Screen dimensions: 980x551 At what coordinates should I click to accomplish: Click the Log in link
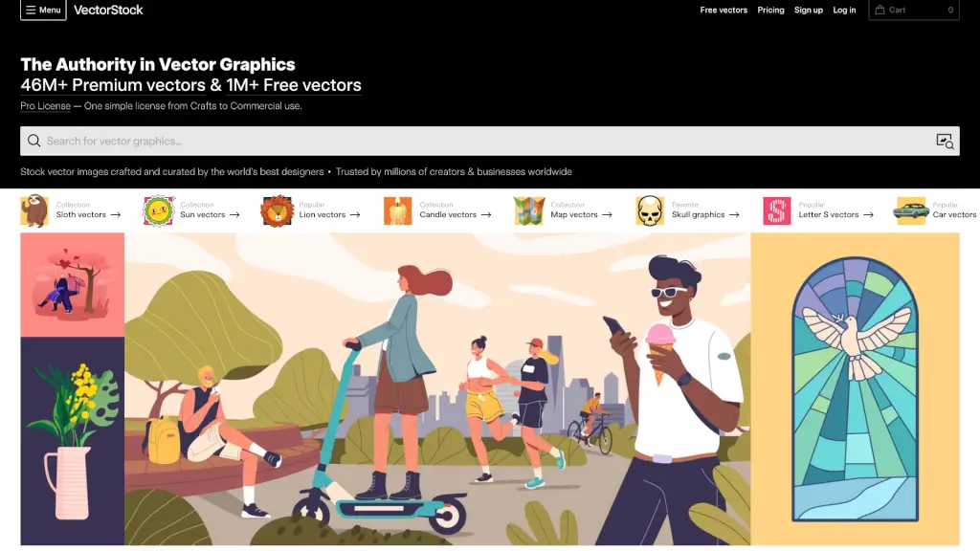click(844, 10)
